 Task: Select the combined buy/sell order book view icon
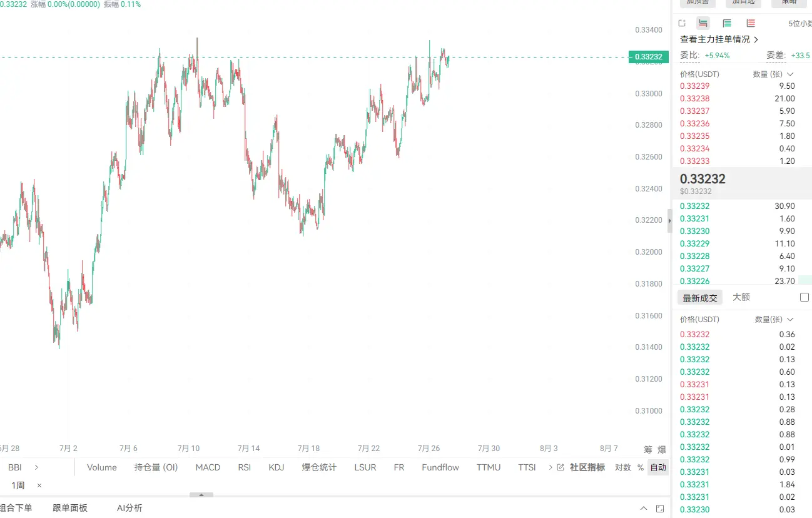[x=703, y=23]
